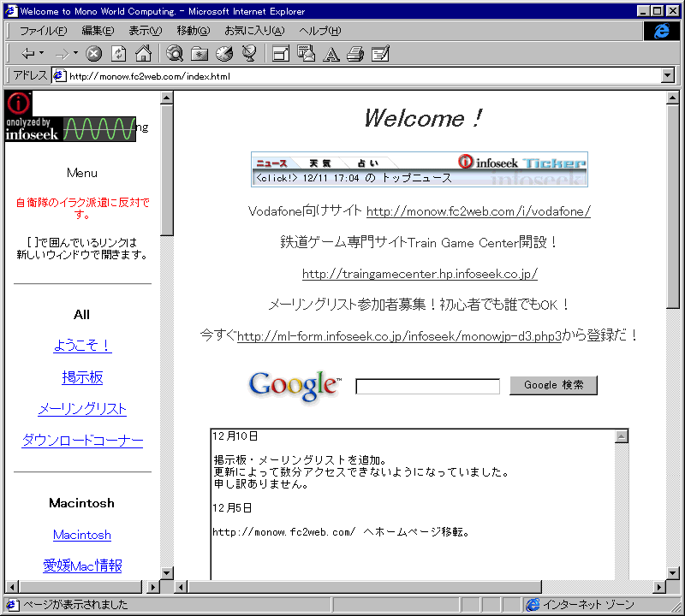Open the ようこそ！ sidebar link

(x=82, y=346)
